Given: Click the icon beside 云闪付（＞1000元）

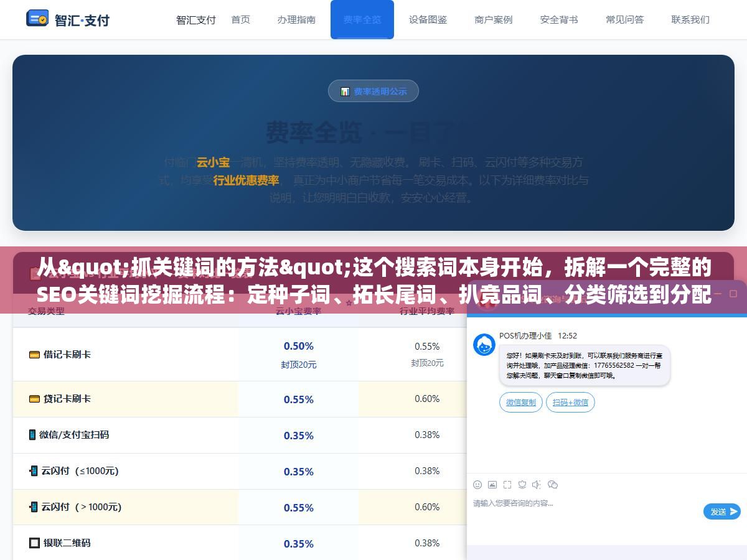Looking at the screenshot, I should click(34, 507).
